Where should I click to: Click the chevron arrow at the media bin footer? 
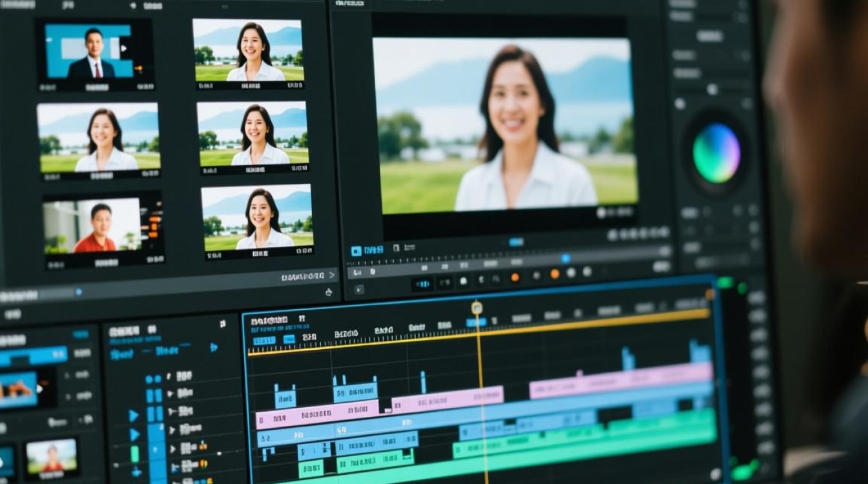click(x=331, y=275)
